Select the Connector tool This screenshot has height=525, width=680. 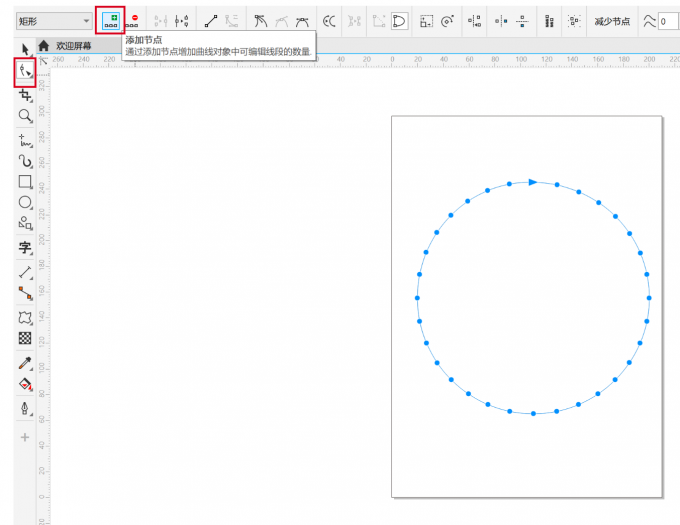coord(25,293)
